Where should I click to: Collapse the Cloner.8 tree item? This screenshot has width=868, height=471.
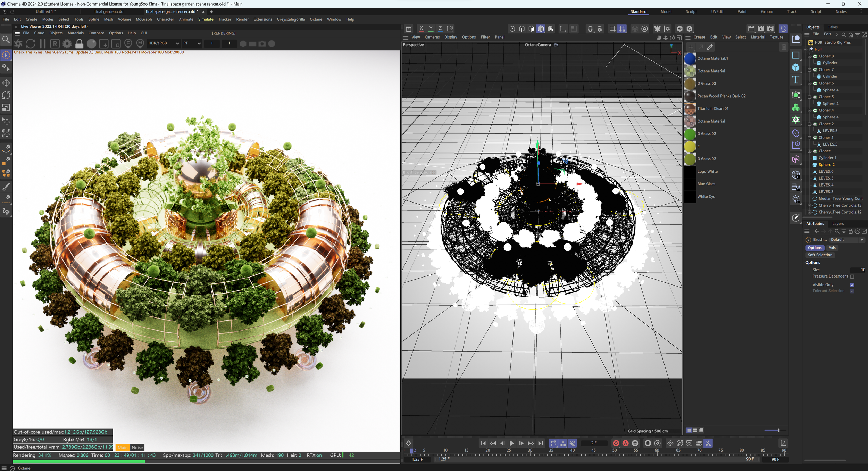pyautogui.click(x=809, y=56)
